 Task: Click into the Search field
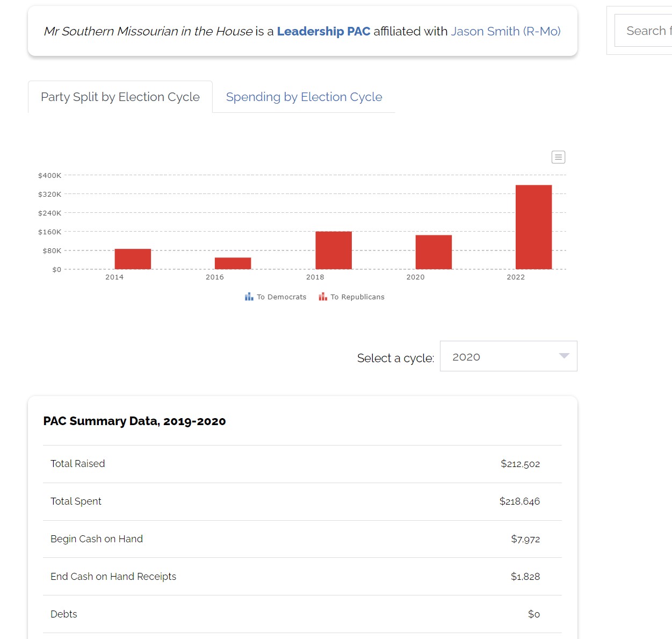tap(643, 31)
